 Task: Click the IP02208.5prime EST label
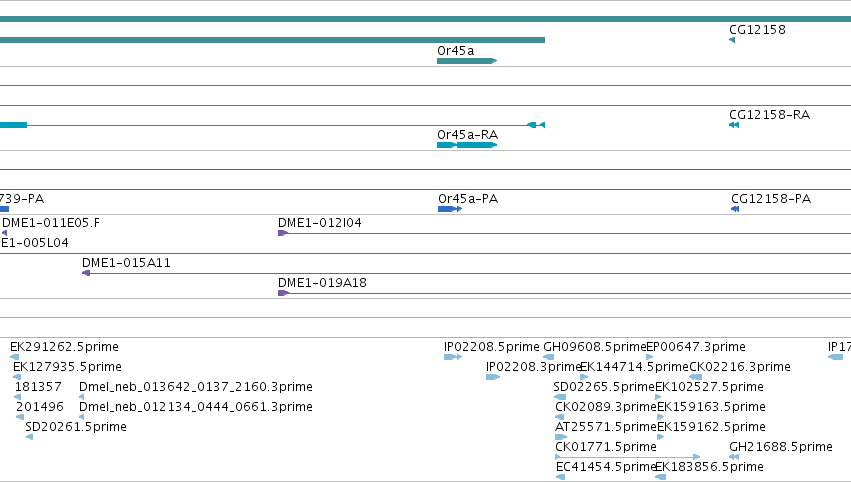click(x=492, y=346)
